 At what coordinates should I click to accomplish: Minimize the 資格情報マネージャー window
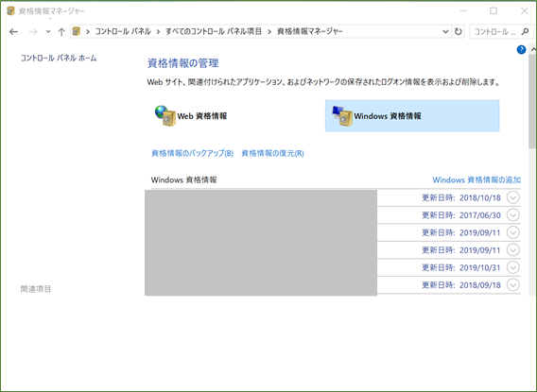pyautogui.click(x=463, y=11)
